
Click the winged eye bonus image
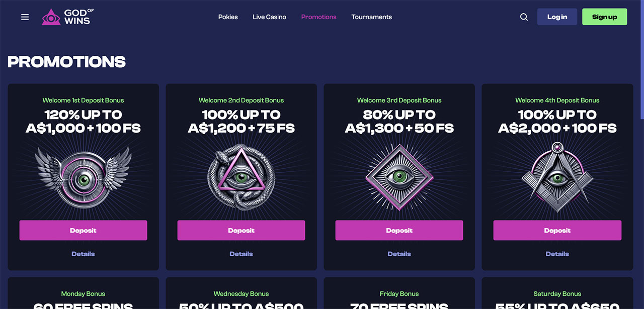click(x=84, y=177)
